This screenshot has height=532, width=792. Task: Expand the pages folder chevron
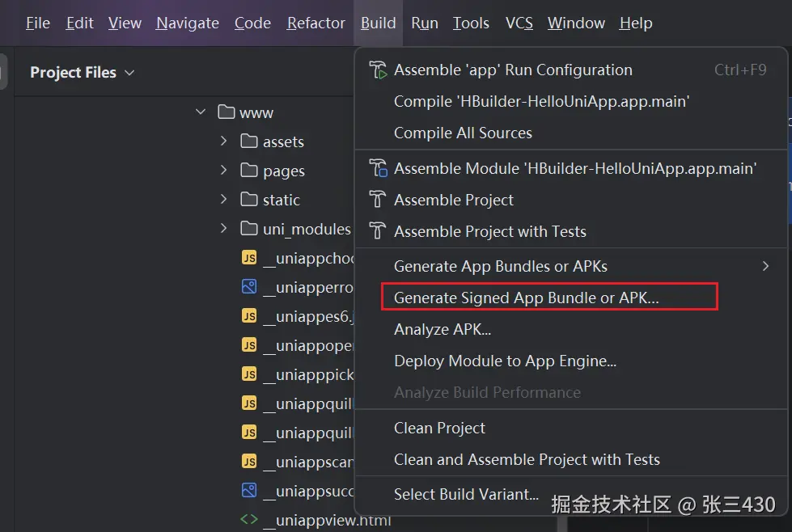point(224,170)
